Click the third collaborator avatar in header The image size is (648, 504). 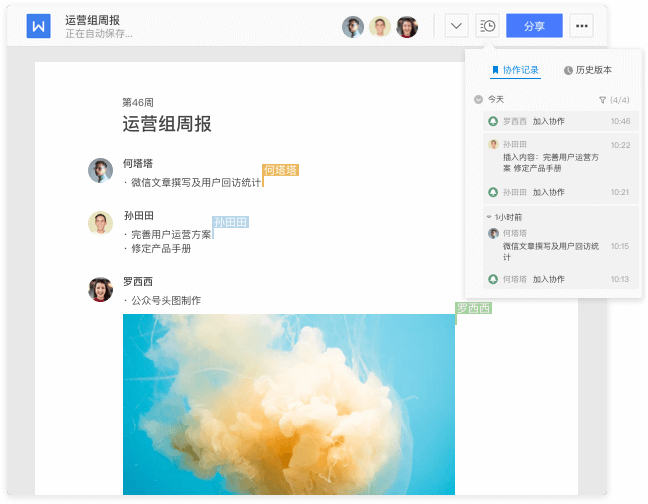point(407,27)
